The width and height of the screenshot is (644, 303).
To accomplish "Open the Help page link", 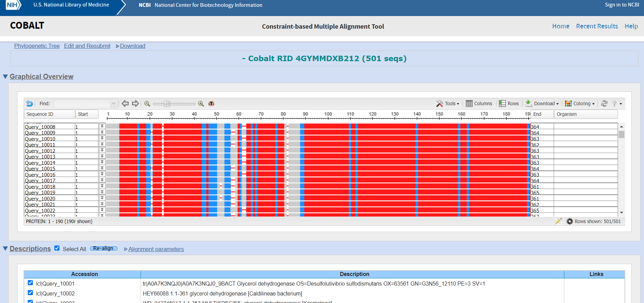I will 631,26.
